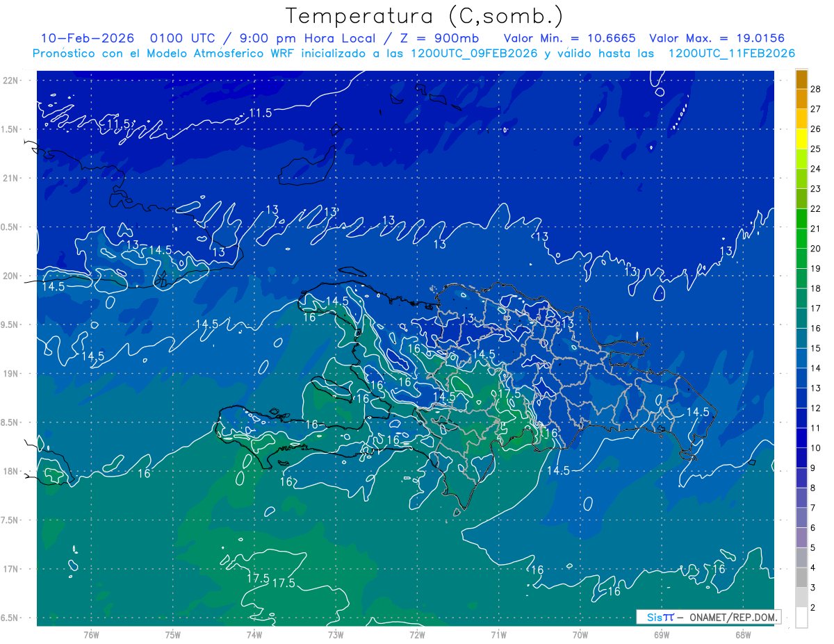Screen dimensions: 834x644
Task: Click the '2' value on the color scale
Action: pyautogui.click(x=813, y=608)
